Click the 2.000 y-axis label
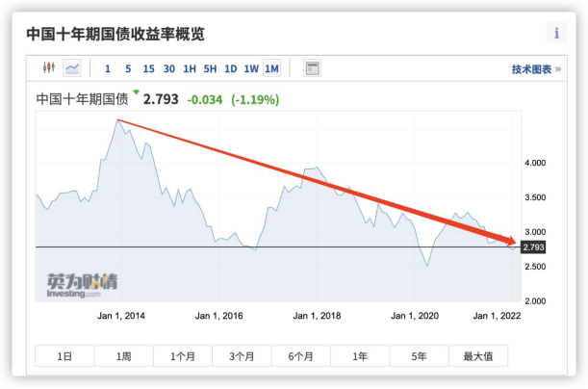Viewport: 588px width, 389px height. click(535, 300)
